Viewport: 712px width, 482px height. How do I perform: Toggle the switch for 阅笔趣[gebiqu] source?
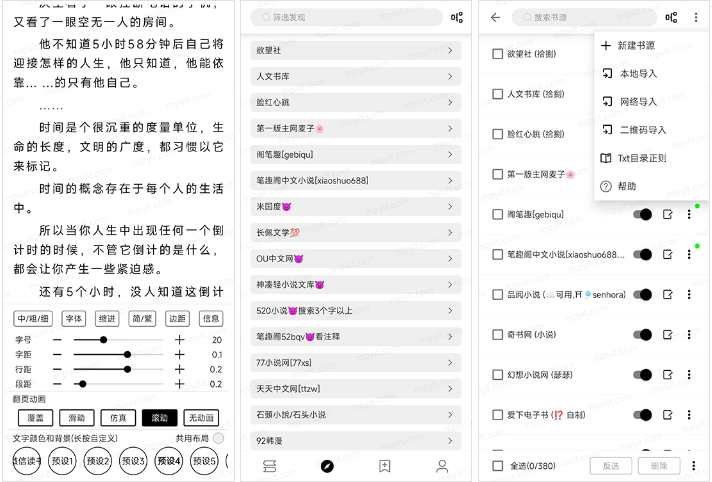point(643,214)
